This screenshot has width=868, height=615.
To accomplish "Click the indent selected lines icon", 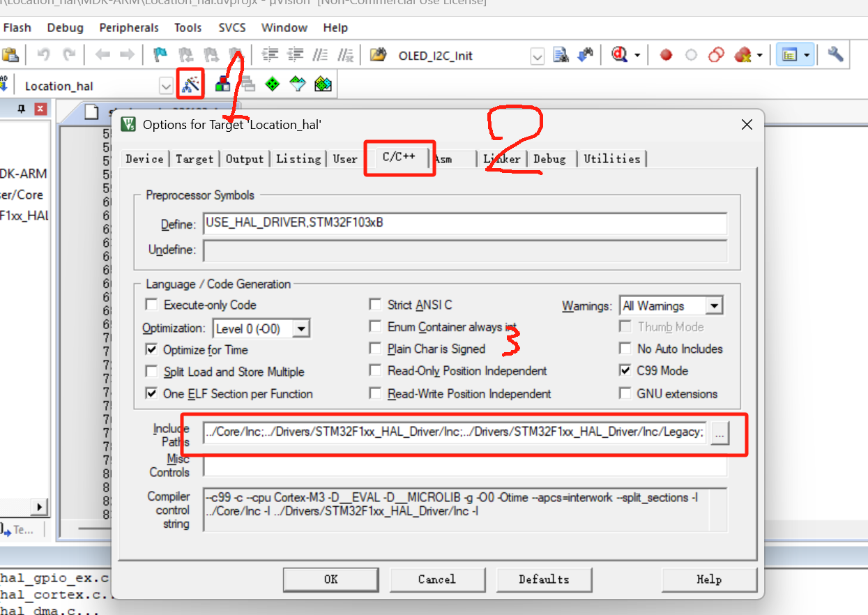I will [x=270, y=54].
